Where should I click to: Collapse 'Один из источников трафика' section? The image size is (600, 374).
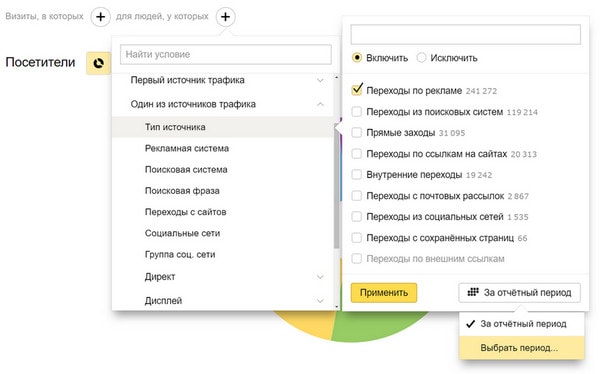(320, 104)
